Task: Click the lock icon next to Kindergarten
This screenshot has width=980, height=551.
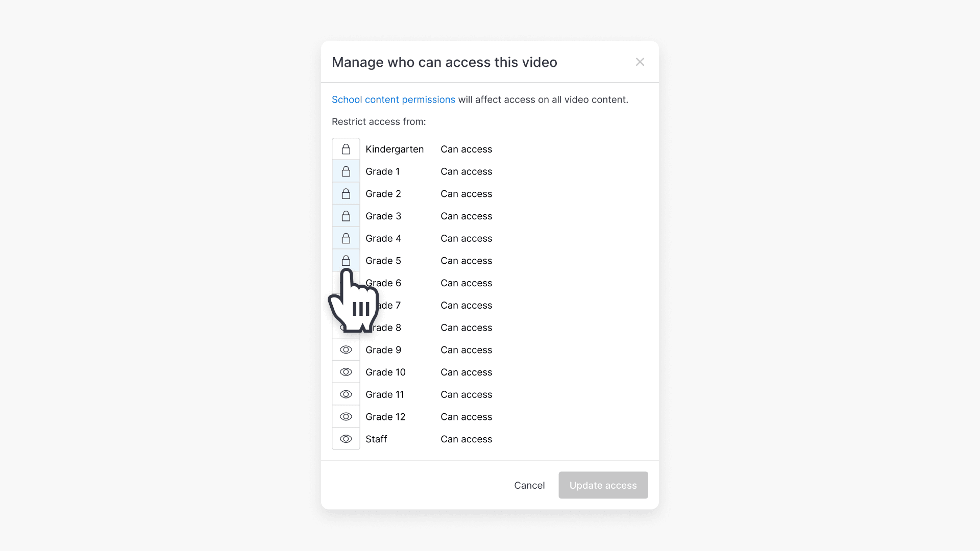Action: pyautogui.click(x=346, y=148)
